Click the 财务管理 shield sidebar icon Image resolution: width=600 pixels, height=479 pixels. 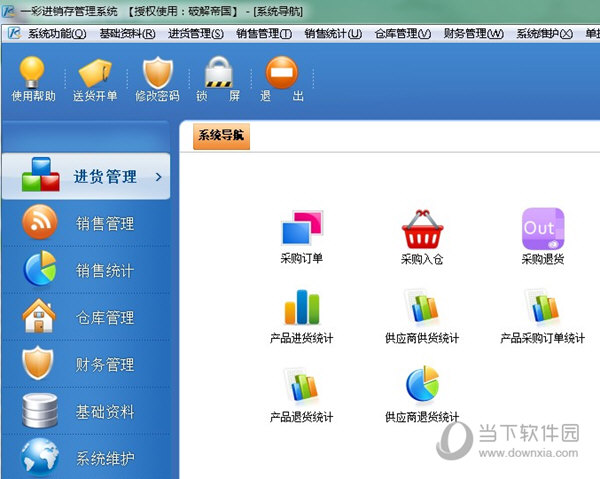click(37, 363)
